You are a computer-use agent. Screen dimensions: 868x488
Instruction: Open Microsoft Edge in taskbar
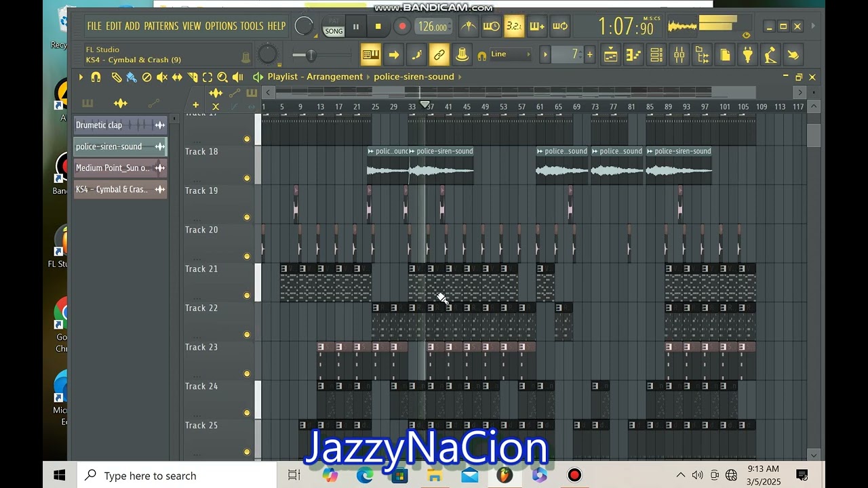(x=365, y=475)
